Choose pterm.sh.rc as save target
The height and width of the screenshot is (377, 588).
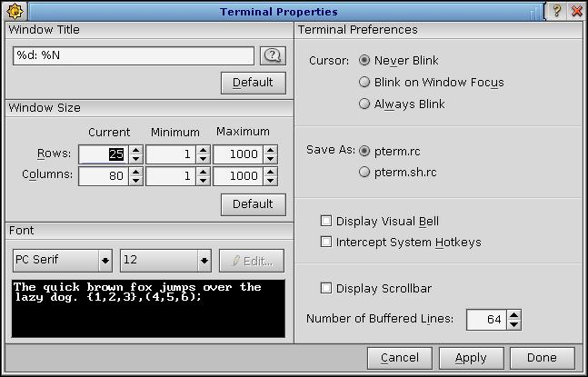[x=364, y=172]
